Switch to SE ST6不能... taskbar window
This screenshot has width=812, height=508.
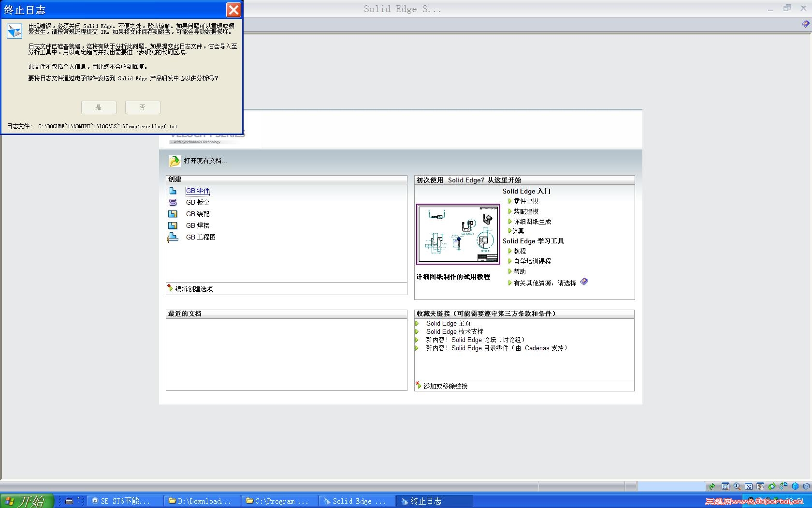tap(125, 501)
